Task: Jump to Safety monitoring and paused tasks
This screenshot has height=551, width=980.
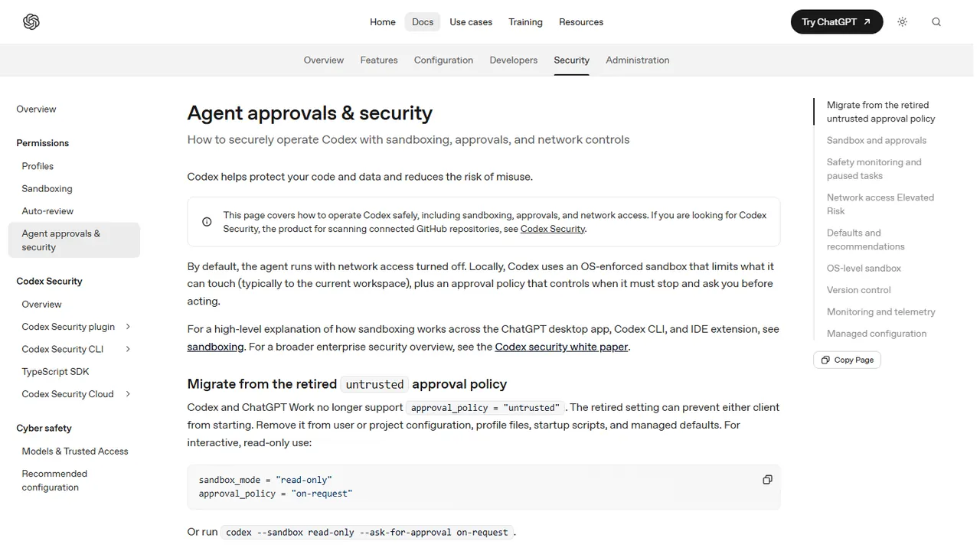Action: pyautogui.click(x=874, y=169)
